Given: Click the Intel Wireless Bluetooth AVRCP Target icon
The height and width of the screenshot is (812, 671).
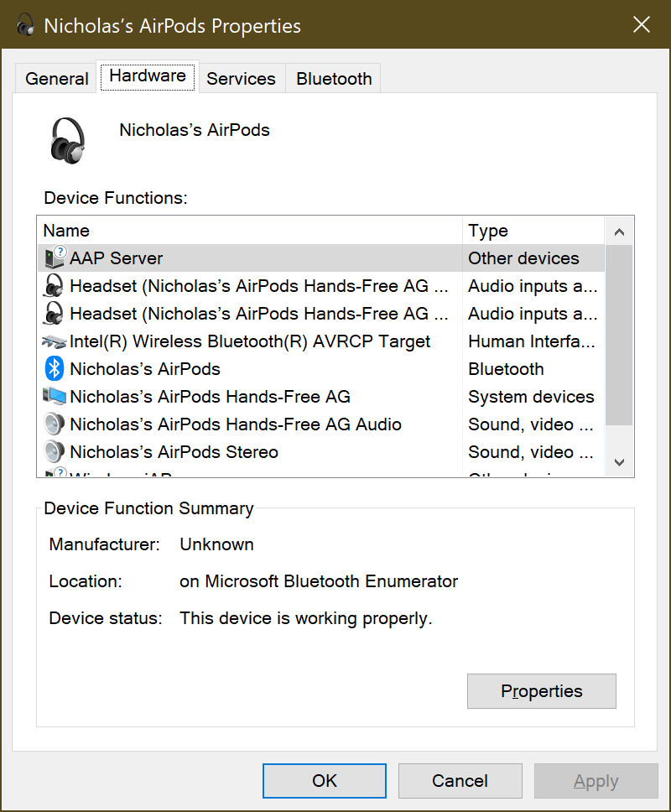Looking at the screenshot, I should 55,341.
